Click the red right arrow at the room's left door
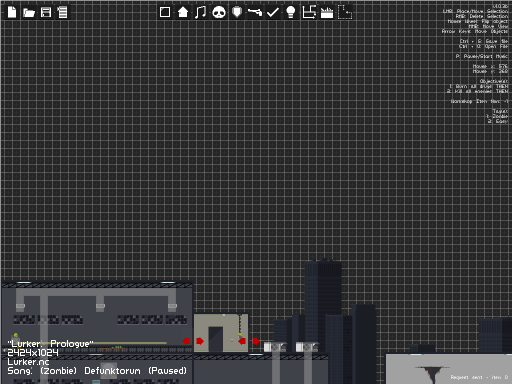 pyautogui.click(x=200, y=341)
